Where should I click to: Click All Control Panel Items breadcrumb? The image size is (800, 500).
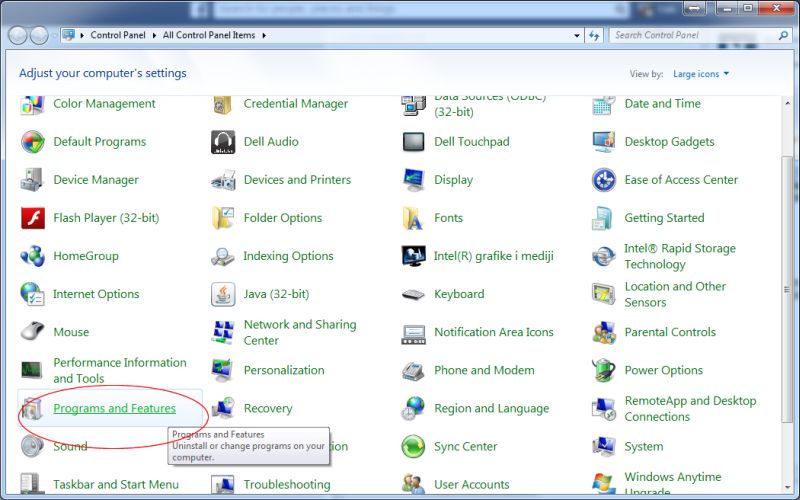(209, 35)
